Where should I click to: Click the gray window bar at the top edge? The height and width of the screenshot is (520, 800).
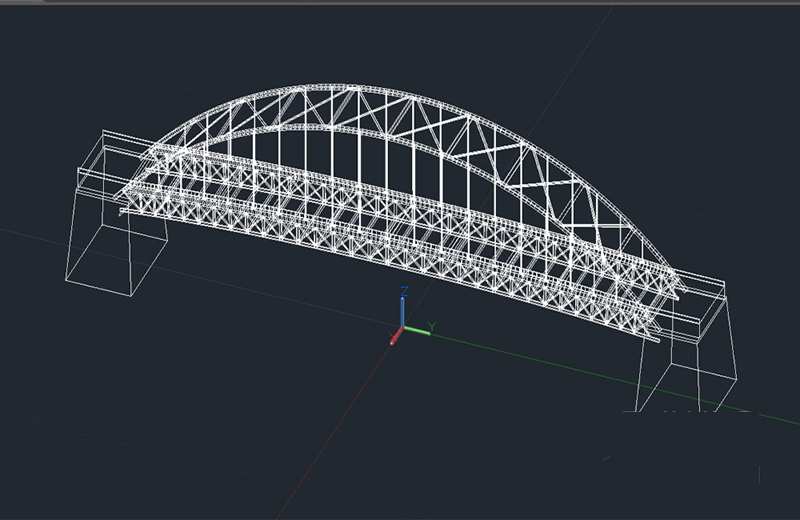[x=400, y=2]
